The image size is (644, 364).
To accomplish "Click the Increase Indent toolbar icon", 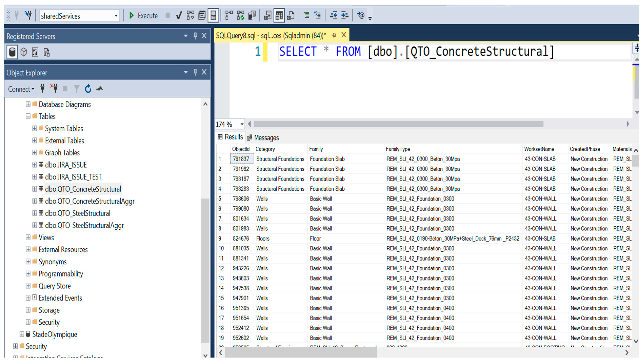I will coord(345,16).
